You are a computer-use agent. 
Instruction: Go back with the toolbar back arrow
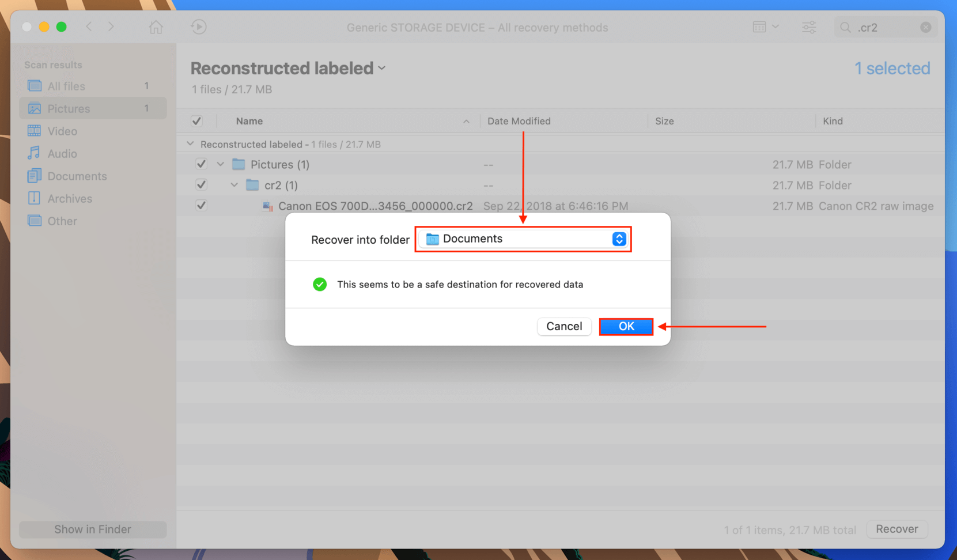89,27
